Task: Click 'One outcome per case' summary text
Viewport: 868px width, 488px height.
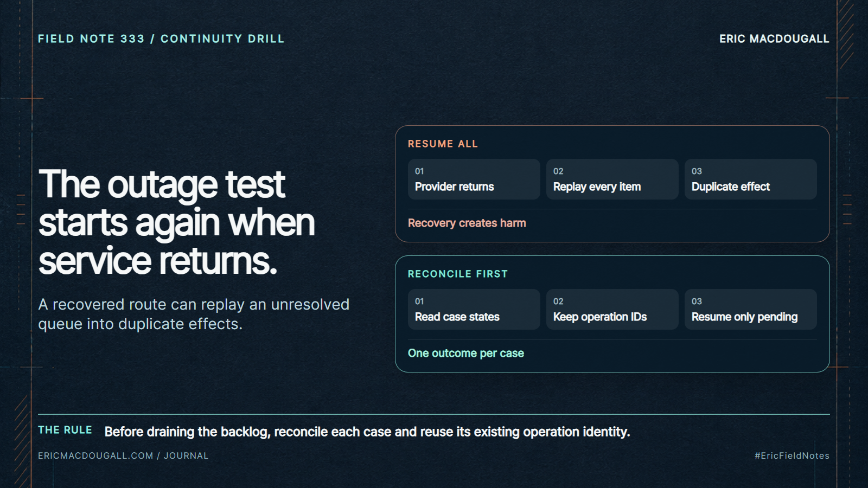Action: tap(466, 353)
